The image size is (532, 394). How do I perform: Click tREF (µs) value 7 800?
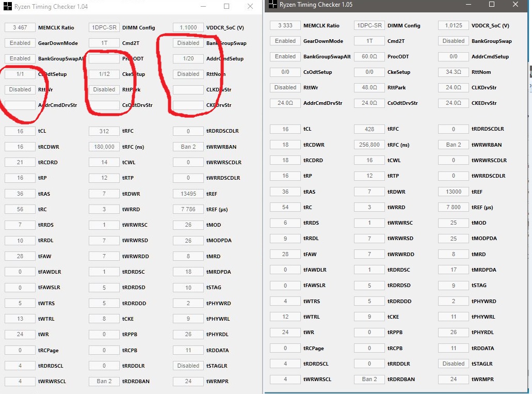pyautogui.click(x=454, y=207)
